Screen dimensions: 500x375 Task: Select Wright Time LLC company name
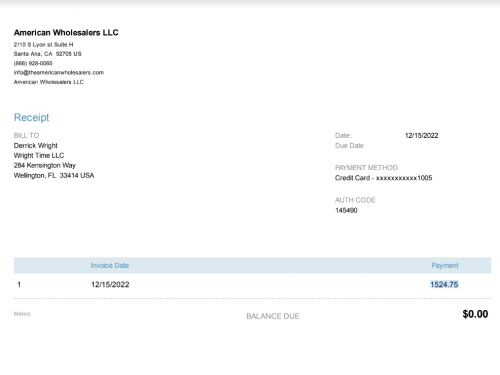point(39,156)
